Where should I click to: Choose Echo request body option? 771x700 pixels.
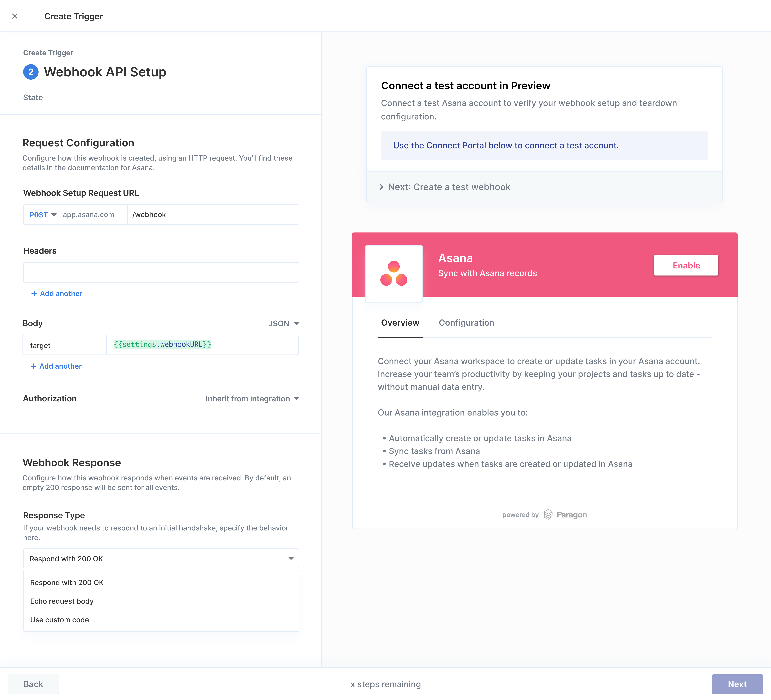pyautogui.click(x=161, y=601)
